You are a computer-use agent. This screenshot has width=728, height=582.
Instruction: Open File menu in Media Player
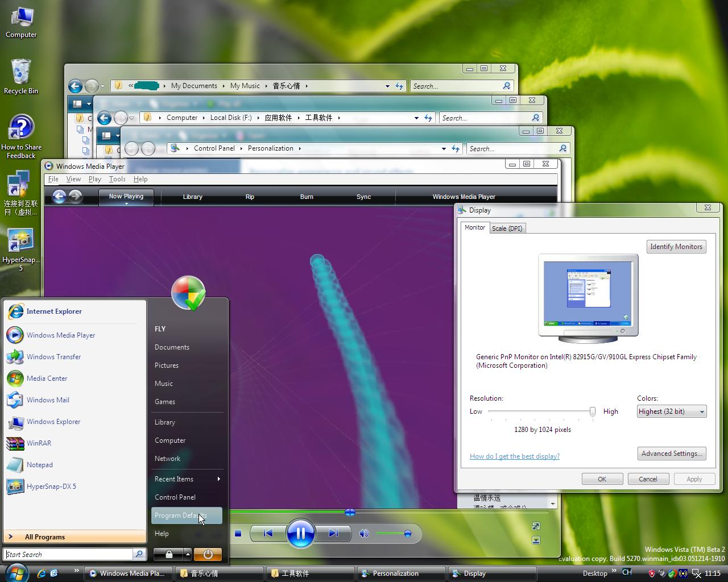point(53,179)
